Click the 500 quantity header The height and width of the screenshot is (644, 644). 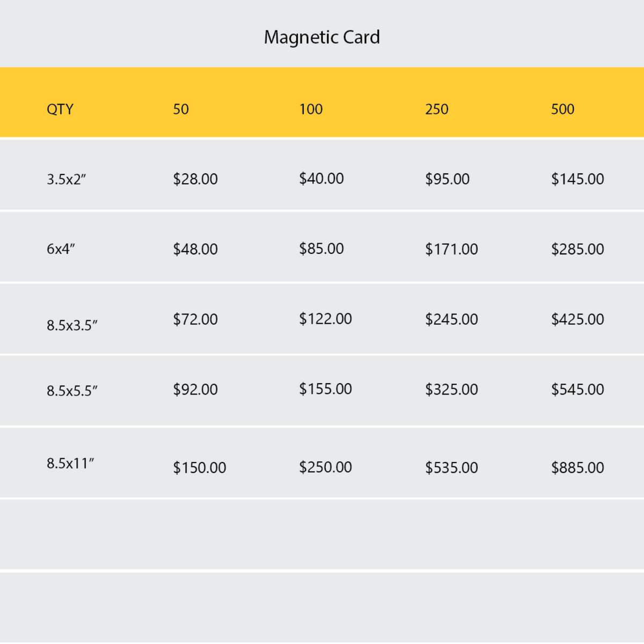pos(562,109)
